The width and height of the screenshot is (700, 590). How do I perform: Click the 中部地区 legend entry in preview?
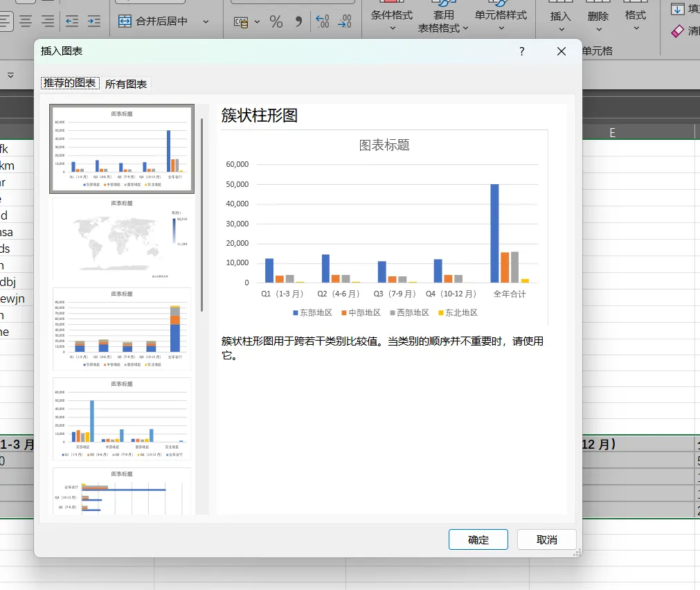pos(361,312)
